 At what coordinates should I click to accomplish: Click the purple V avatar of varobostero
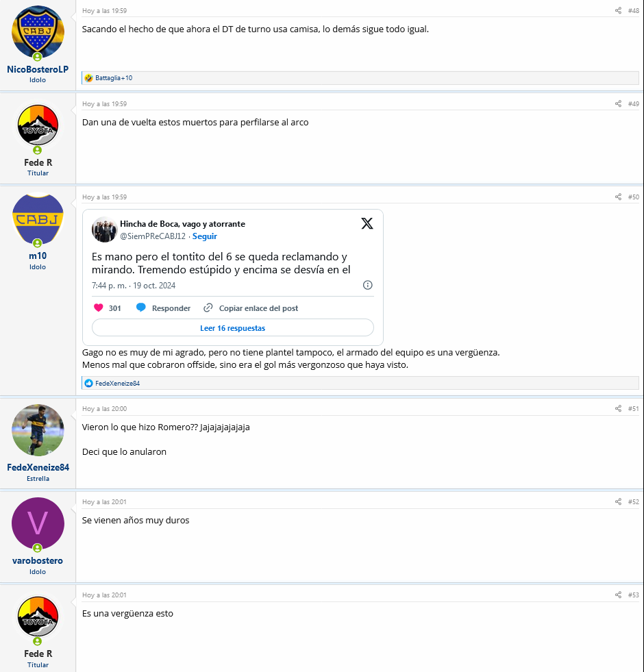click(38, 523)
